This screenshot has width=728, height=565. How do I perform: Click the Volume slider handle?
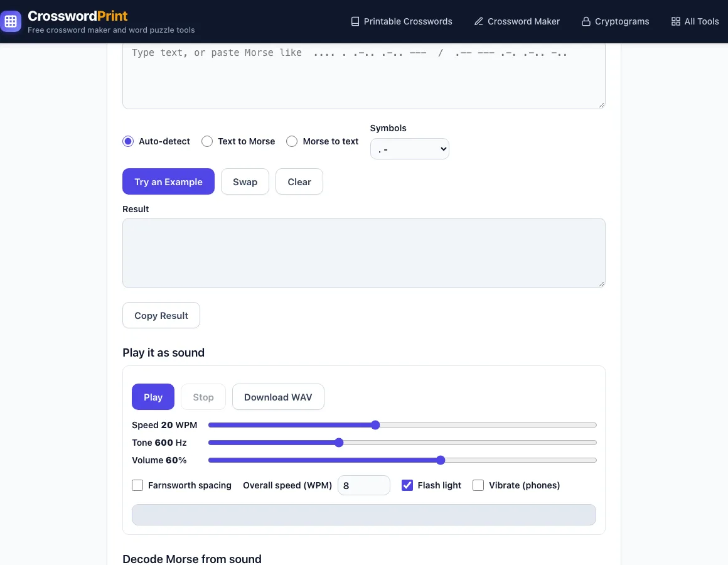point(441,460)
